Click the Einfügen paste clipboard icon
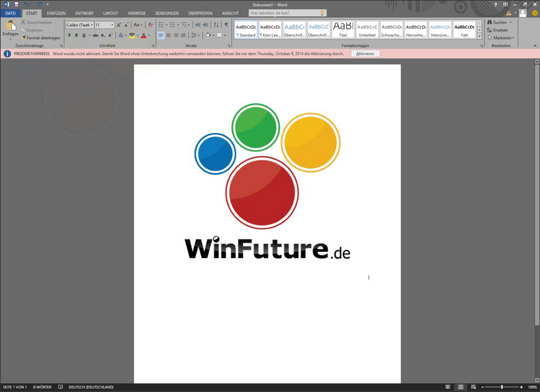 pos(11,26)
